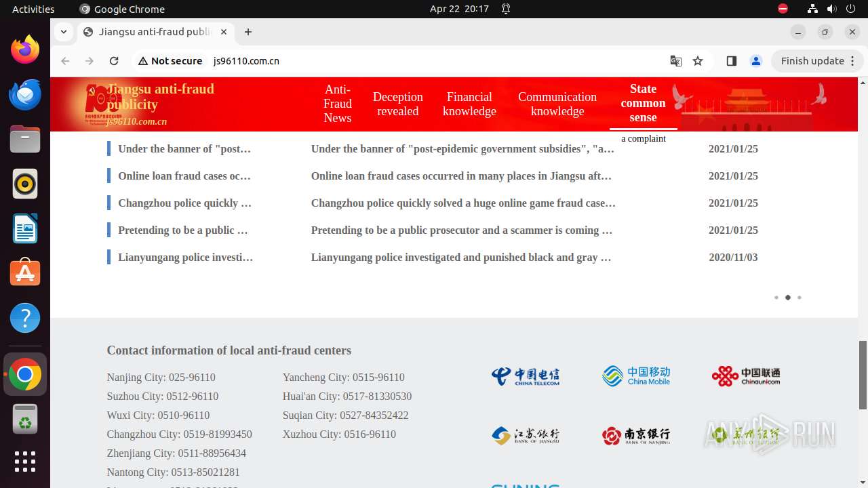Click the China Unicom logo

point(746,375)
